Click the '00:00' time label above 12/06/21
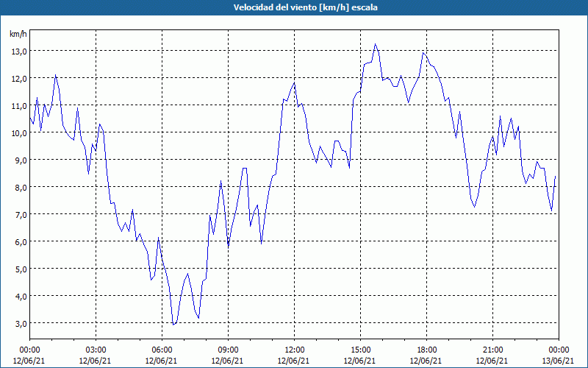Viewport: 588px width, 368px height. point(29,350)
